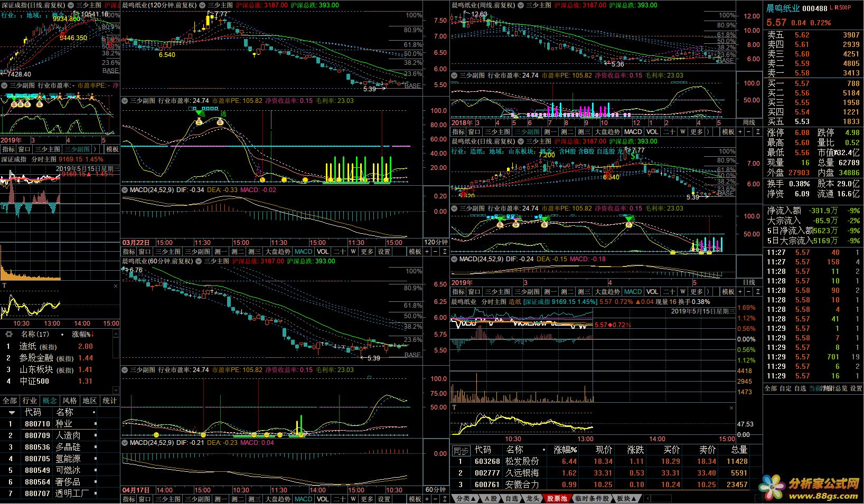Switch to 概念 tab in sector panel
Image resolution: width=864 pixels, height=504 pixels.
pyautogui.click(x=50, y=401)
